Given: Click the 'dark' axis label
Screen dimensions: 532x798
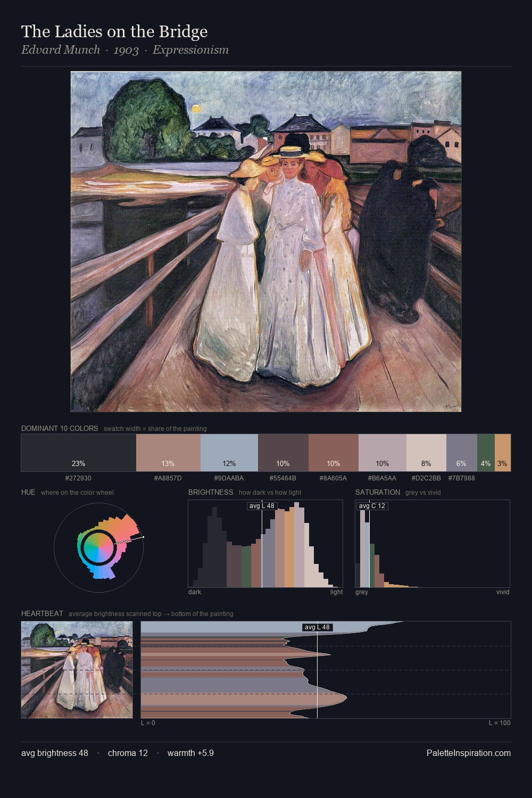Looking at the screenshot, I should point(195,592).
